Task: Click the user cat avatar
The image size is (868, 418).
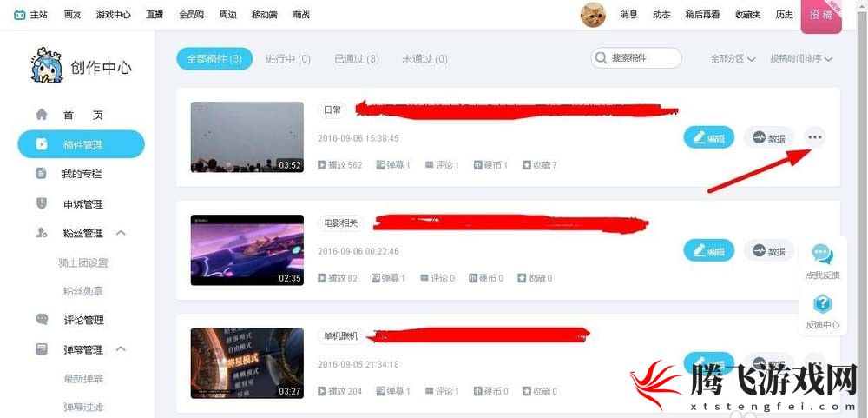Action: pyautogui.click(x=593, y=15)
